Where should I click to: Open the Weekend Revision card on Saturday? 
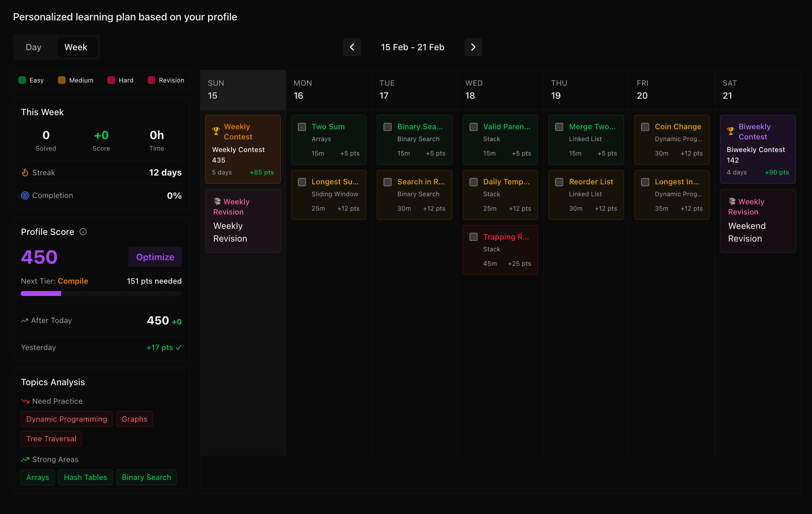click(758, 220)
